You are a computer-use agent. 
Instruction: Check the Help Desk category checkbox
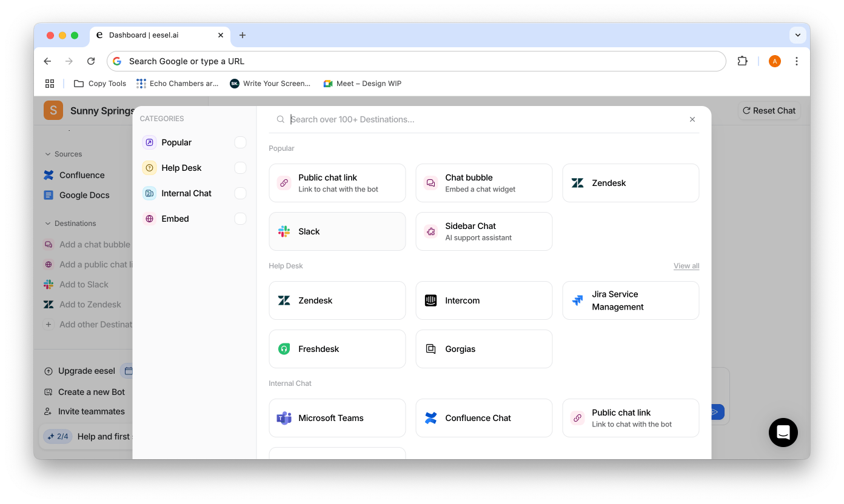pyautogui.click(x=241, y=168)
